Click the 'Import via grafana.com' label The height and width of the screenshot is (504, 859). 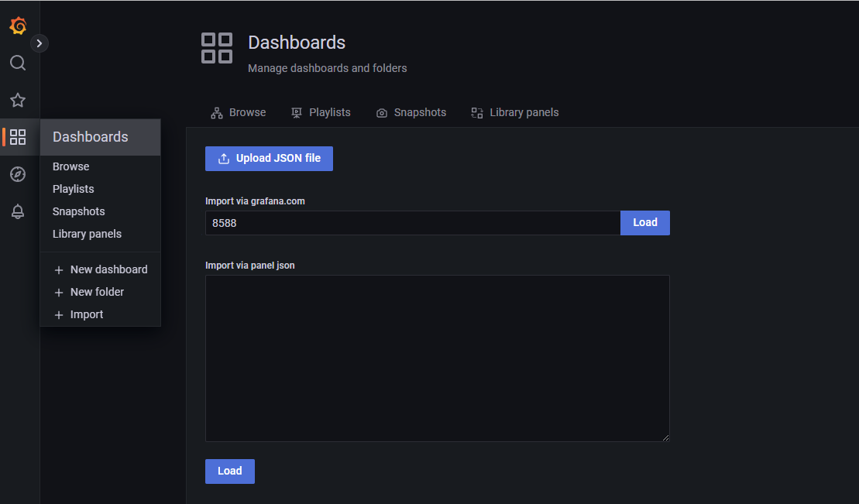[255, 201]
